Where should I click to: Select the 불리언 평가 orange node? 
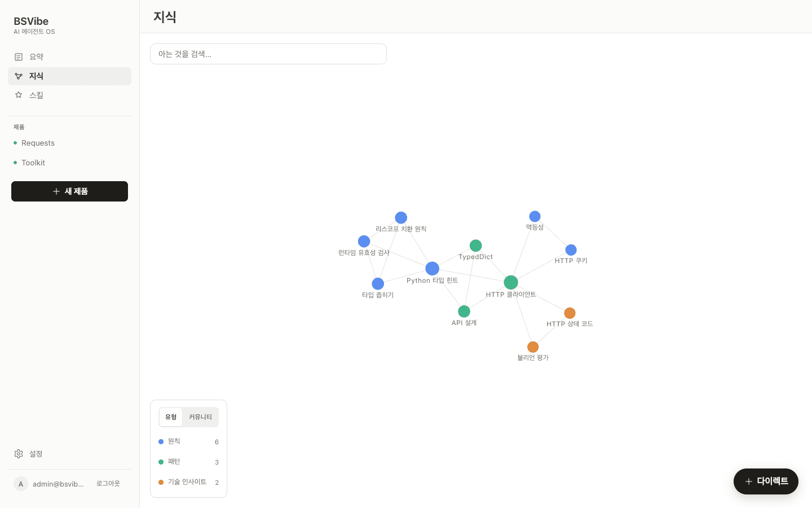click(x=533, y=347)
